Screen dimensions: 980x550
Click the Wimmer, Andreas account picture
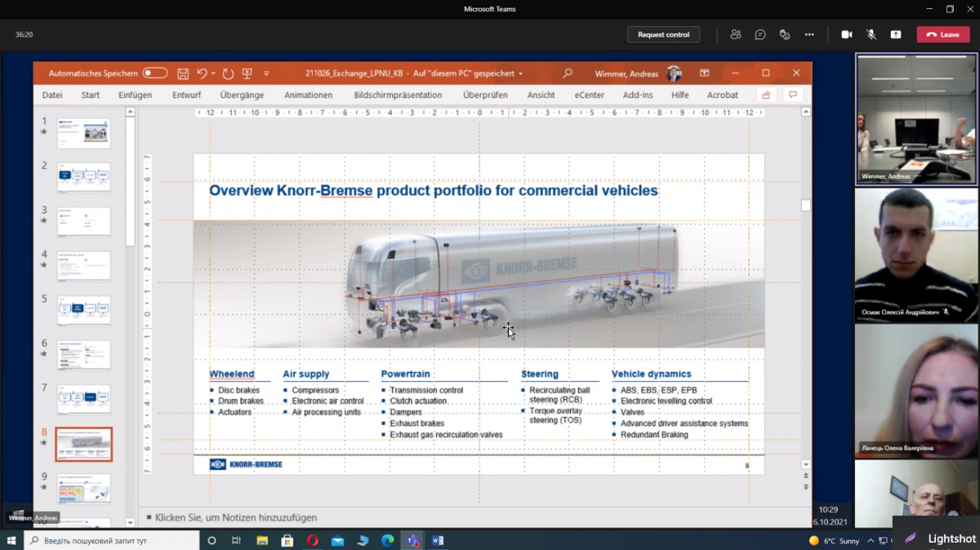click(674, 73)
